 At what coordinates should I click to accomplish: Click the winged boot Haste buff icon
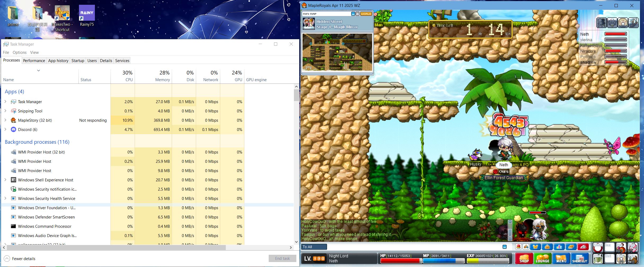(x=633, y=23)
